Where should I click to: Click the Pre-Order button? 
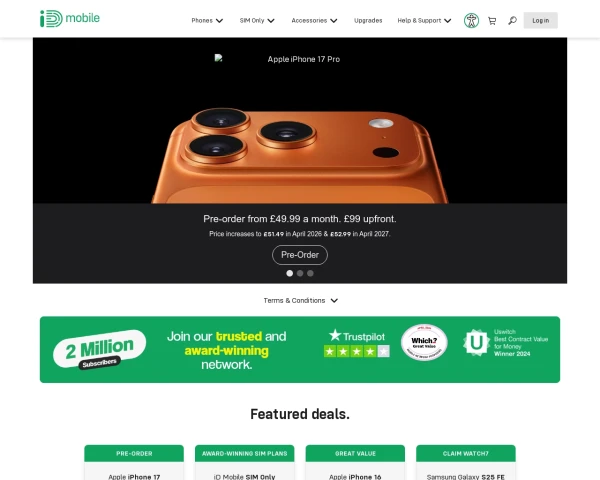[x=300, y=255]
